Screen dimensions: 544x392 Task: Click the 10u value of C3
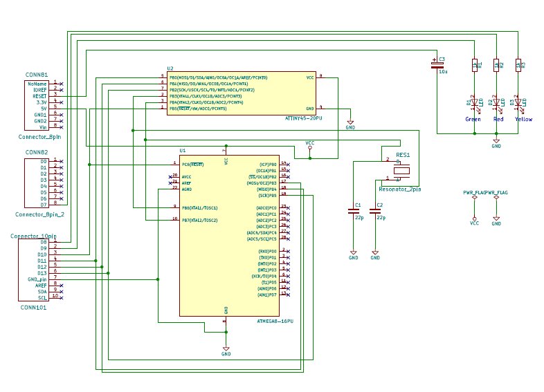click(x=443, y=72)
